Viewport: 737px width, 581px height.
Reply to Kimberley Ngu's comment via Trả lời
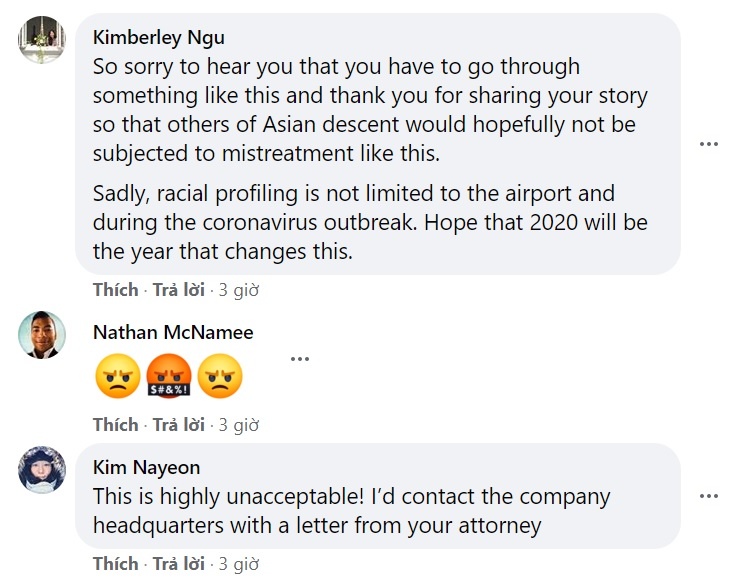coord(178,290)
